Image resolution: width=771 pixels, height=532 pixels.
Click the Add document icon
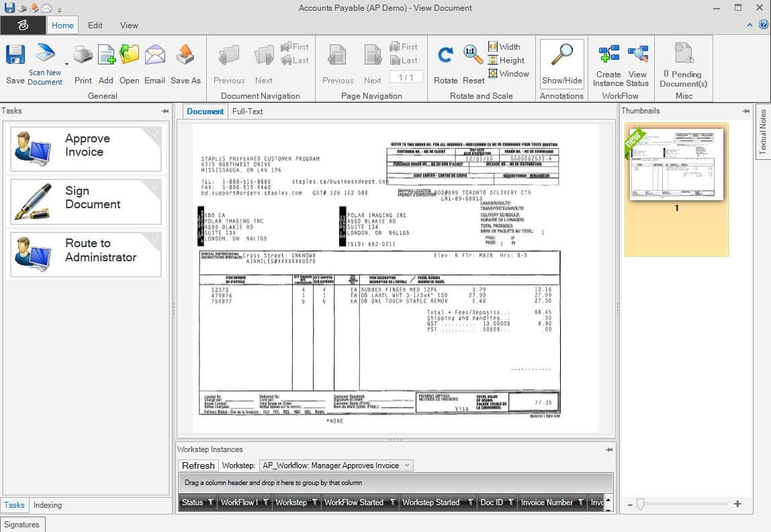[106, 54]
